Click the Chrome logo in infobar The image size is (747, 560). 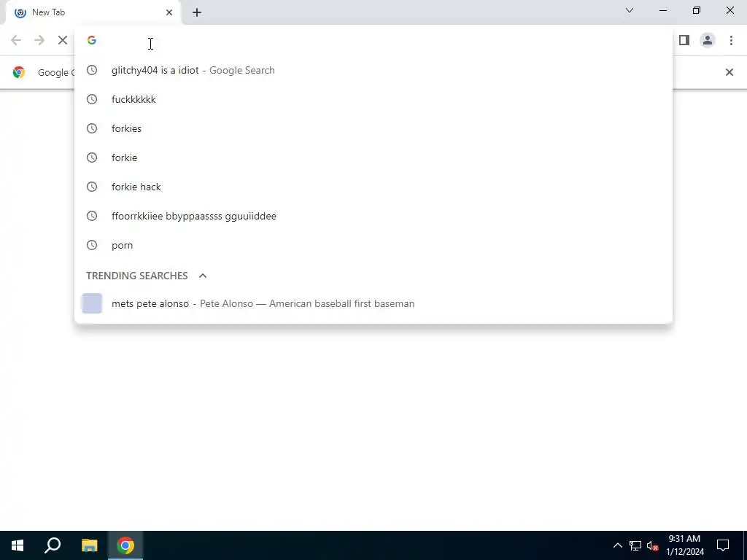pyautogui.click(x=19, y=72)
